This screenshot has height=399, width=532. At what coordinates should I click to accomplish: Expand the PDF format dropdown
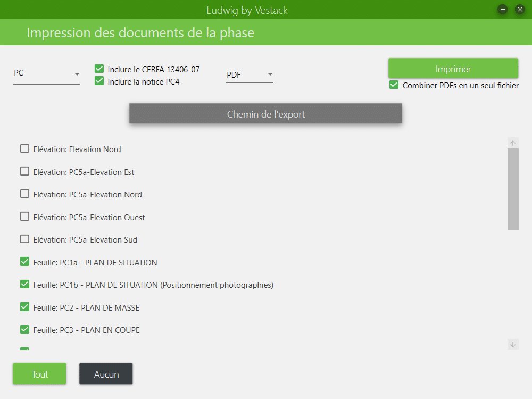tap(250, 74)
